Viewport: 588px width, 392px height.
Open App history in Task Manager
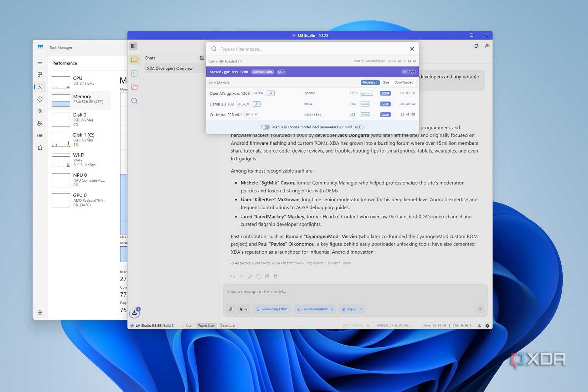40,99
